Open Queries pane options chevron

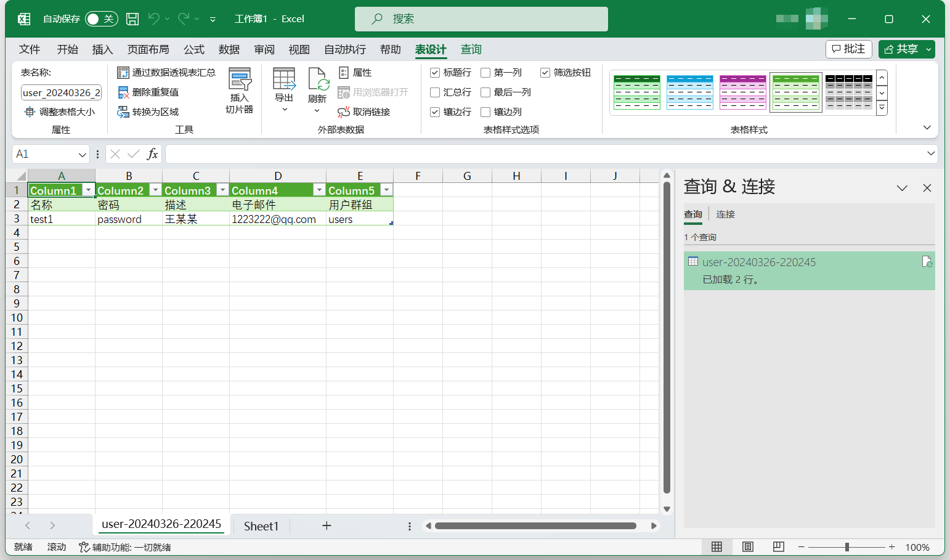pos(902,188)
